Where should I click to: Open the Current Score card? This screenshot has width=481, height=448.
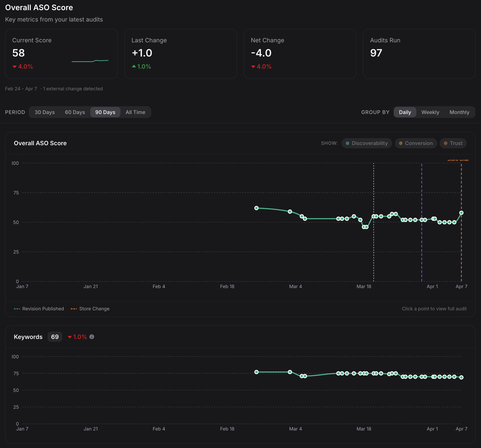pyautogui.click(x=61, y=54)
